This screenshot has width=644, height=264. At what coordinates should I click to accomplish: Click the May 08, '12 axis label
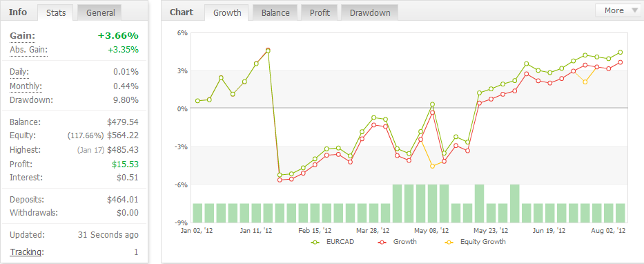pyautogui.click(x=431, y=231)
